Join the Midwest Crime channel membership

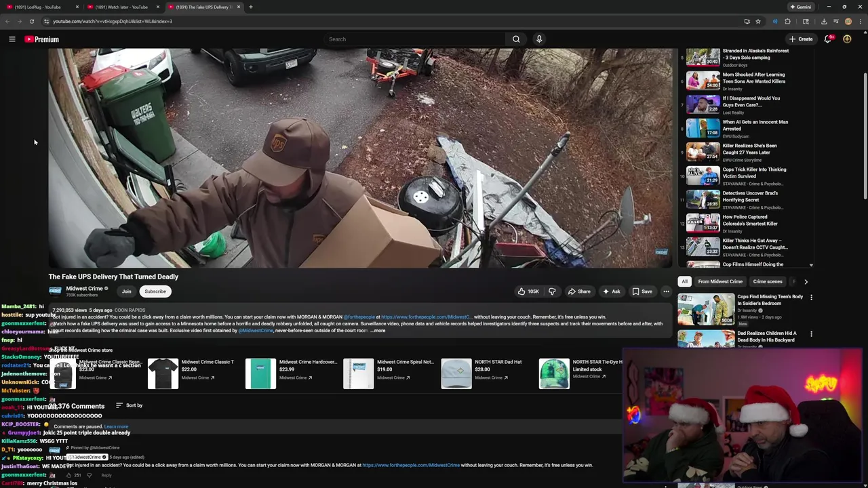[127, 291]
